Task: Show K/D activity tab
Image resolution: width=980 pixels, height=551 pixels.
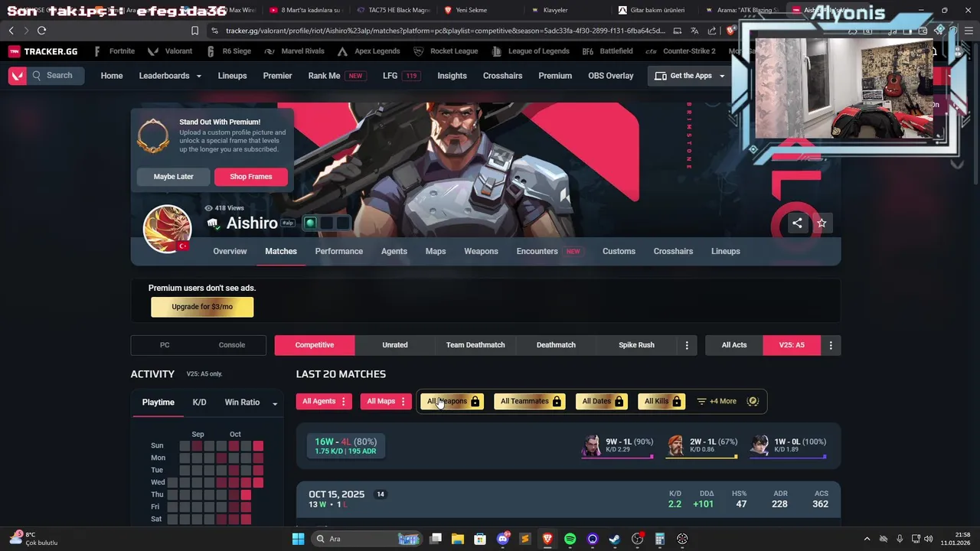Action: click(x=199, y=403)
